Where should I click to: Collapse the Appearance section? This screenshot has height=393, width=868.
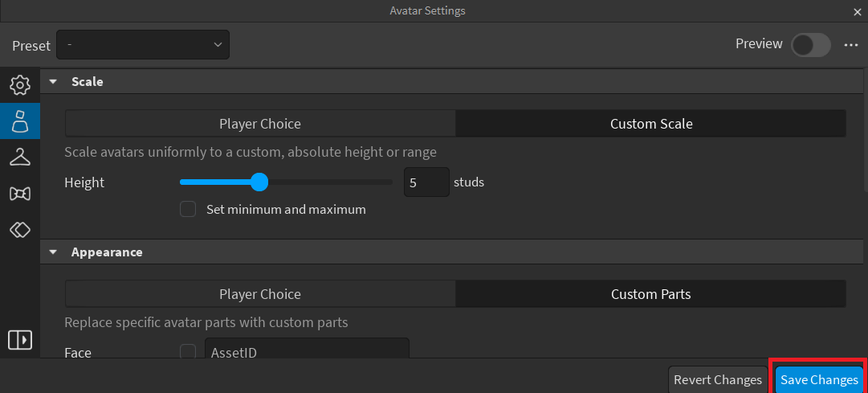53,252
